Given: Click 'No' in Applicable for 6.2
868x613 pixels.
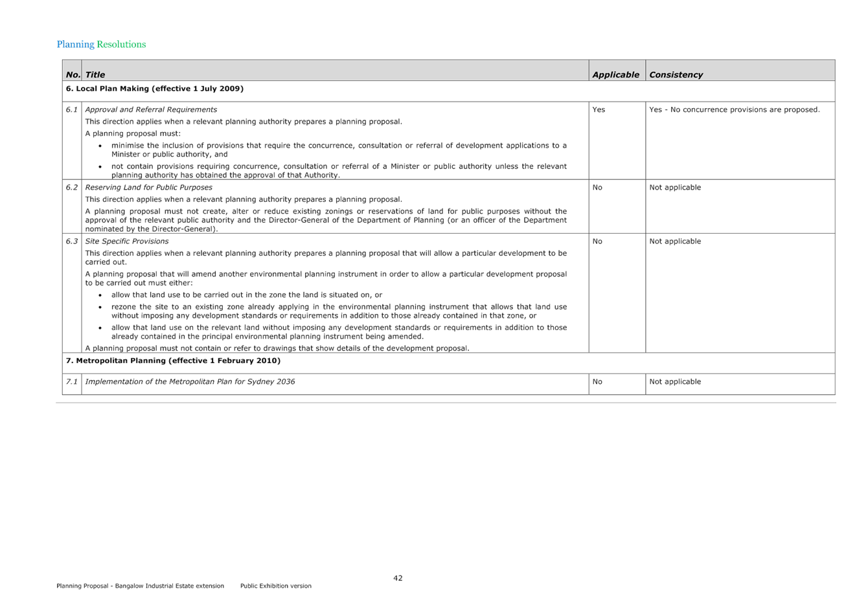Looking at the screenshot, I should tap(597, 187).
